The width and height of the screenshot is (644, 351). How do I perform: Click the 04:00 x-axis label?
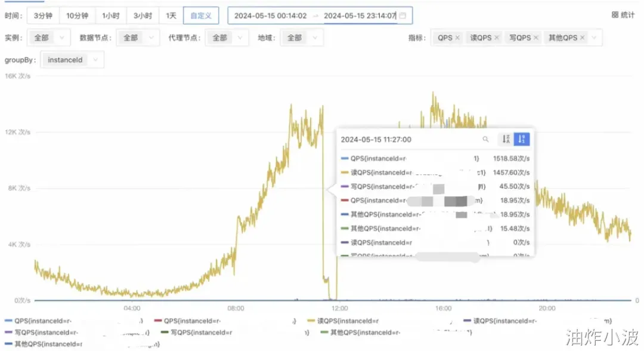pyautogui.click(x=132, y=308)
